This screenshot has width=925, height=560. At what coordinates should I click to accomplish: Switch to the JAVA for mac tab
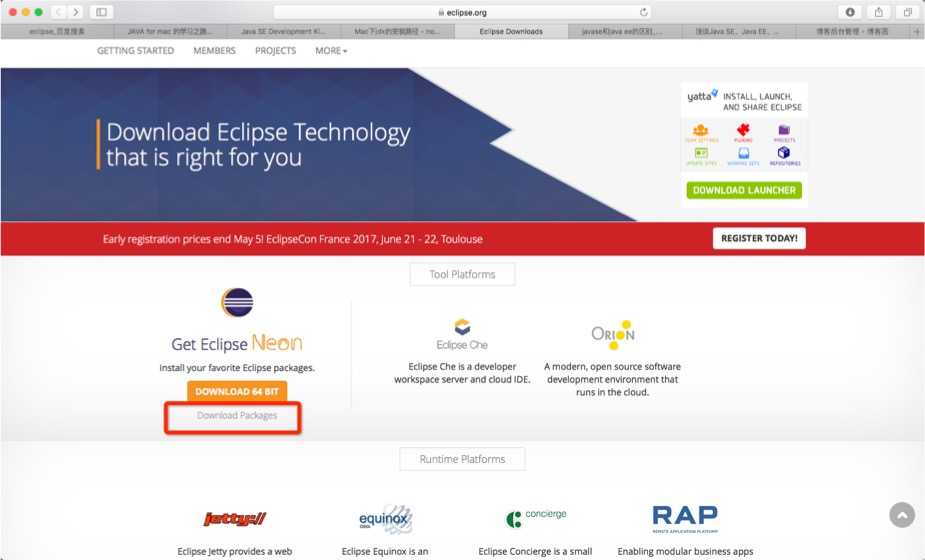[x=170, y=31]
